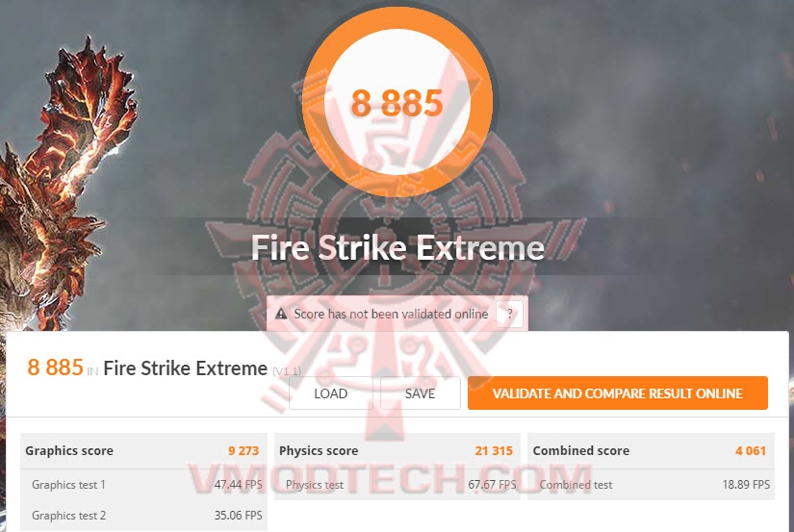
Task: Select the Graphics score header row
Action: (x=143, y=450)
